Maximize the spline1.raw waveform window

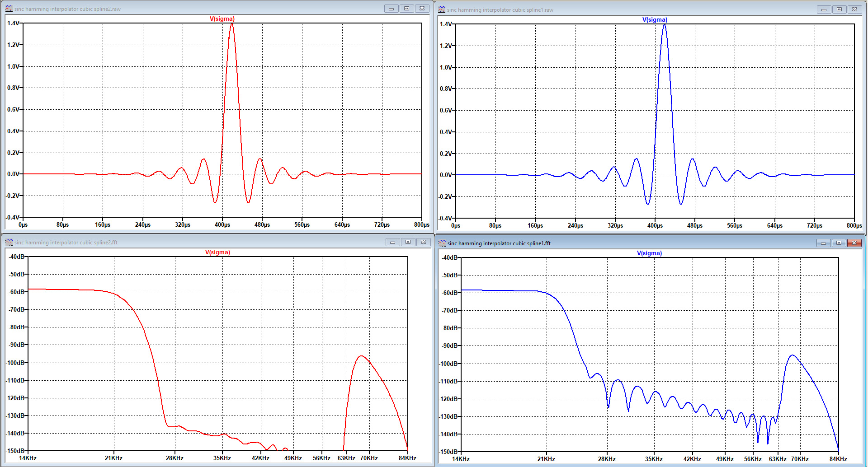tap(839, 9)
